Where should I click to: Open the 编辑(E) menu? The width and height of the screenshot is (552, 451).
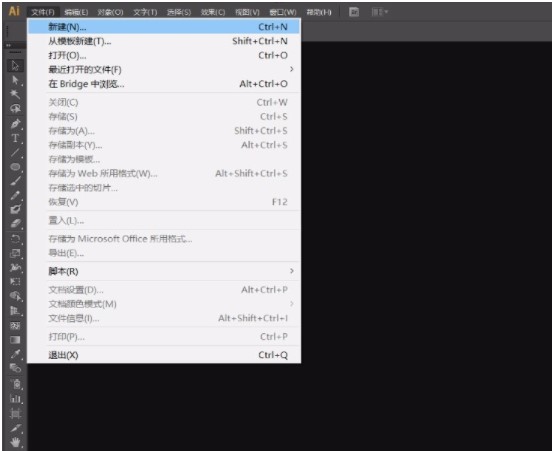click(76, 12)
